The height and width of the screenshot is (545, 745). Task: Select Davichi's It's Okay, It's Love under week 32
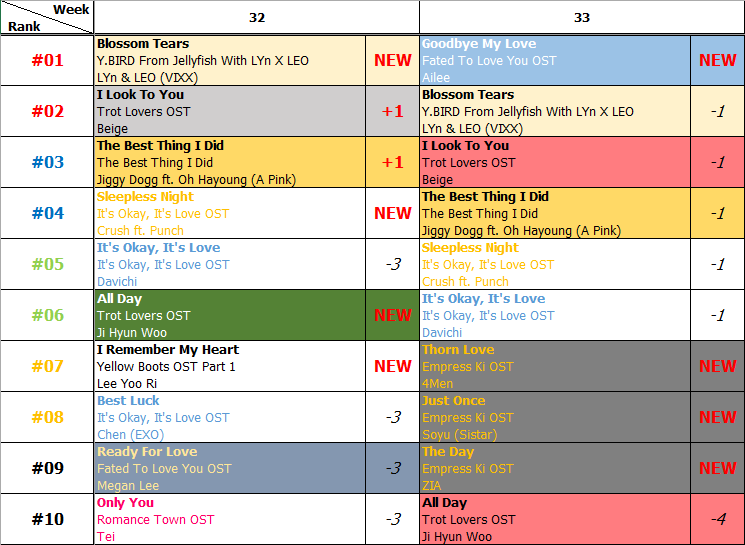tap(230, 264)
